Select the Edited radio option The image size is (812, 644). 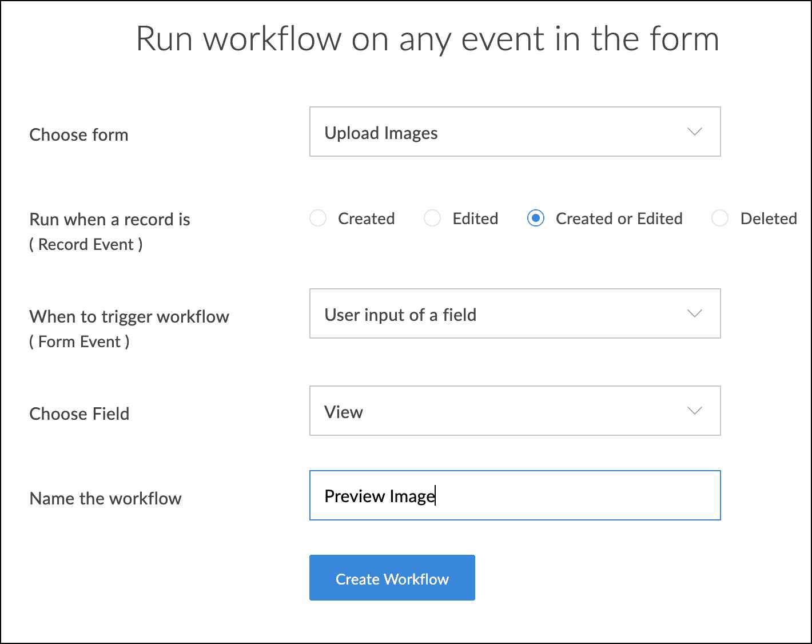click(432, 218)
